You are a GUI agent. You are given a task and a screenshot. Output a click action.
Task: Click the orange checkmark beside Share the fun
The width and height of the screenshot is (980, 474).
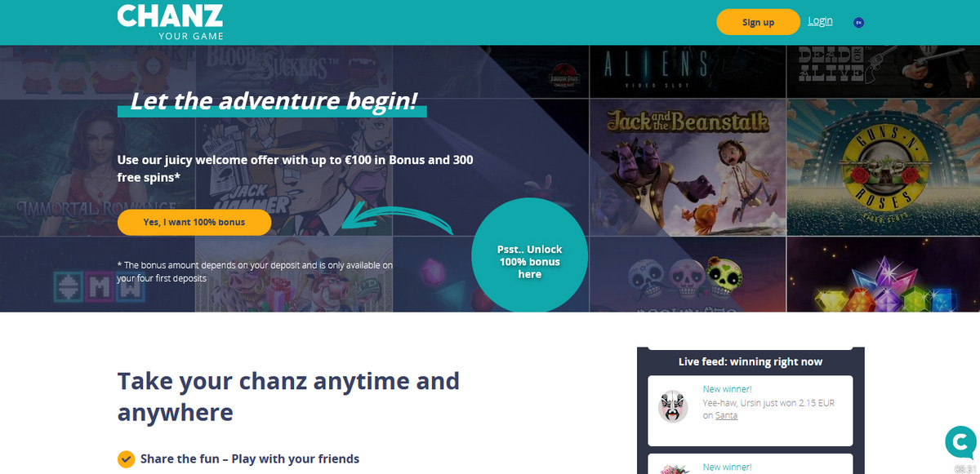coord(126,459)
